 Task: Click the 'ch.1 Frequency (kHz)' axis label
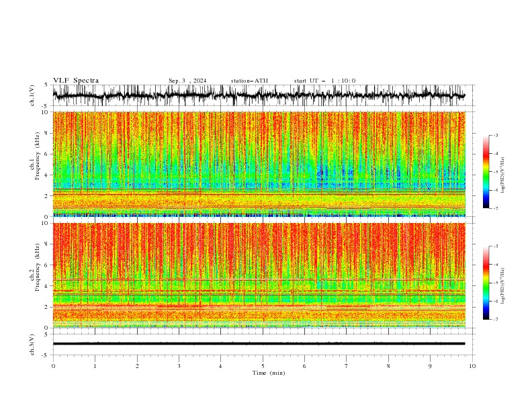click(x=34, y=156)
